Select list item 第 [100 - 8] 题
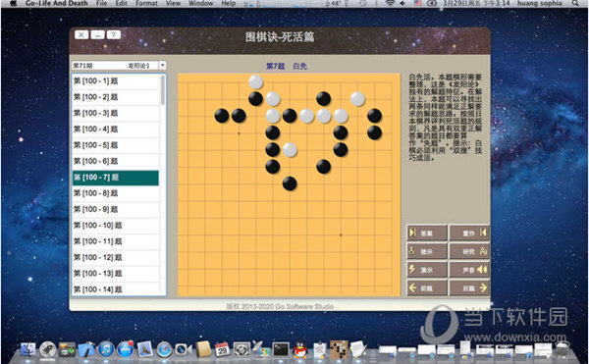Viewport: 589px width, 364px height. [116, 193]
